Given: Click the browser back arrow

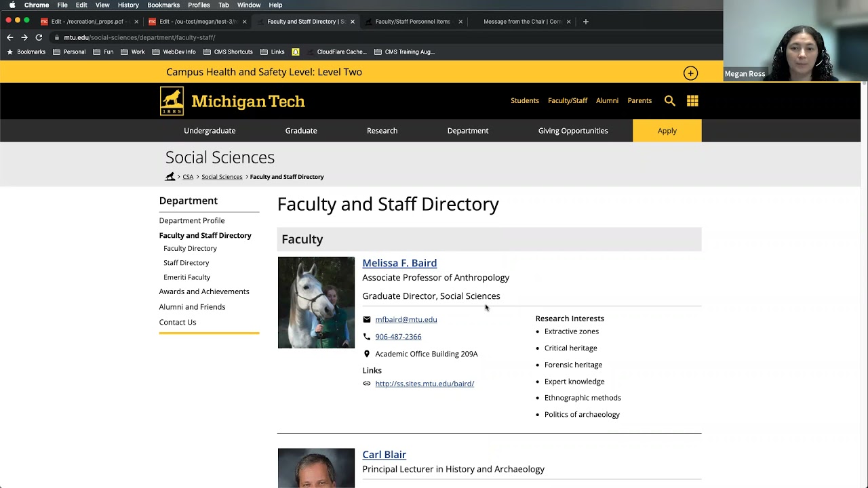Looking at the screenshot, I should (9, 37).
